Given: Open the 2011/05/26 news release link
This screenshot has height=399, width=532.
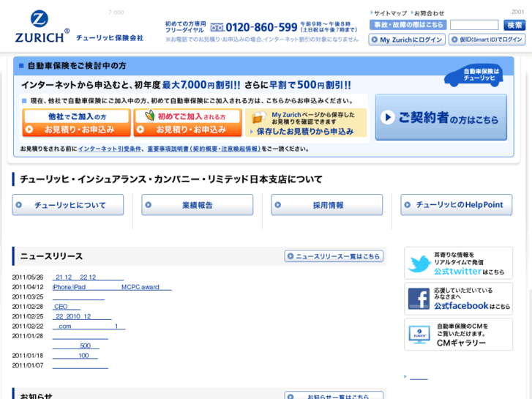Looking at the screenshot, I should 88,277.
